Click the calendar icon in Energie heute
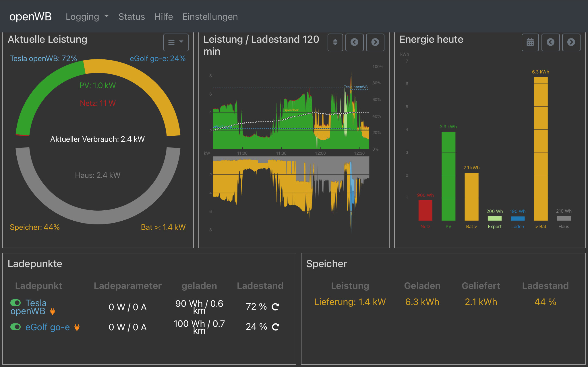 click(530, 42)
